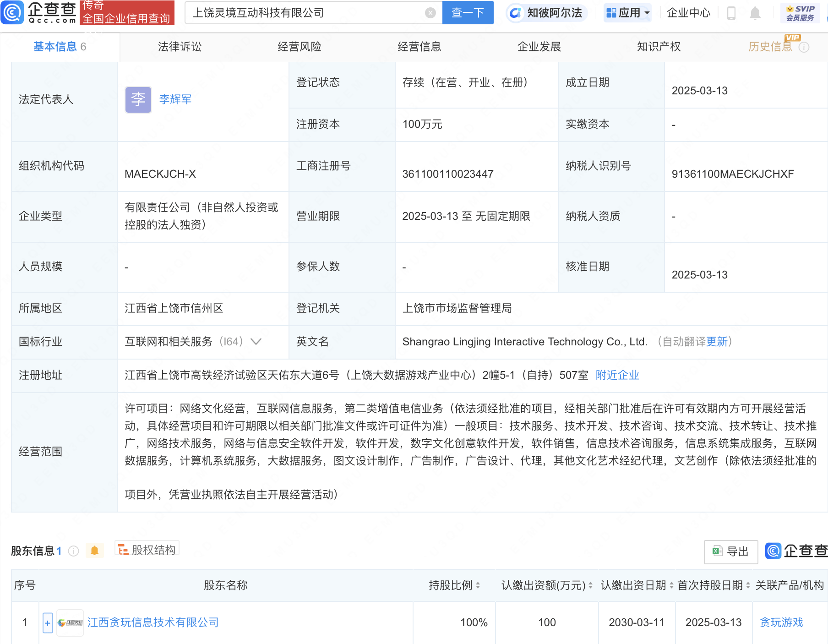
Task: Sort by 持股比例 column
Action: point(478,585)
